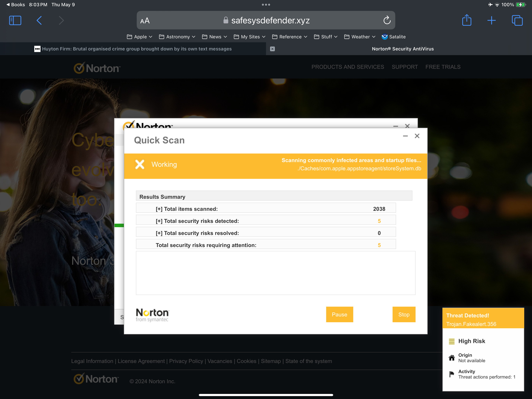Pause the Quick Scan

[x=339, y=314]
